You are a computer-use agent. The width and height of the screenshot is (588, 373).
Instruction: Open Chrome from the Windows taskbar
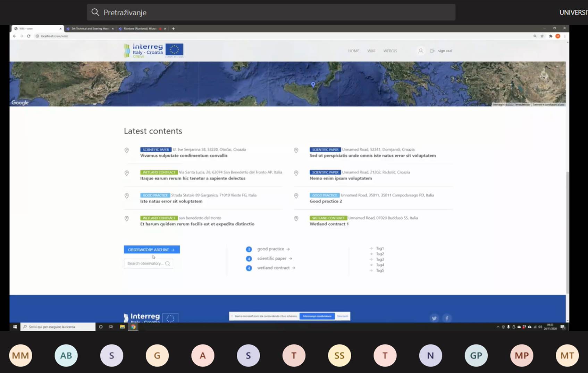click(x=133, y=327)
